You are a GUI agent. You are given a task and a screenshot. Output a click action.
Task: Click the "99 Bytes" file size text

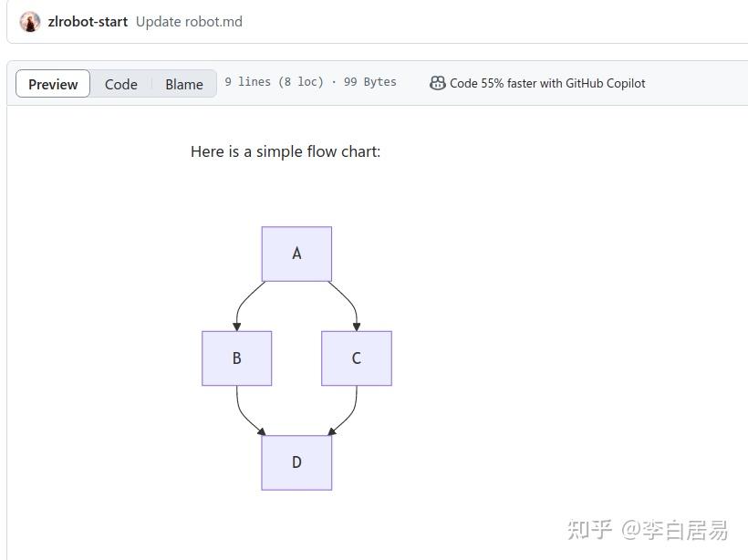click(x=370, y=81)
